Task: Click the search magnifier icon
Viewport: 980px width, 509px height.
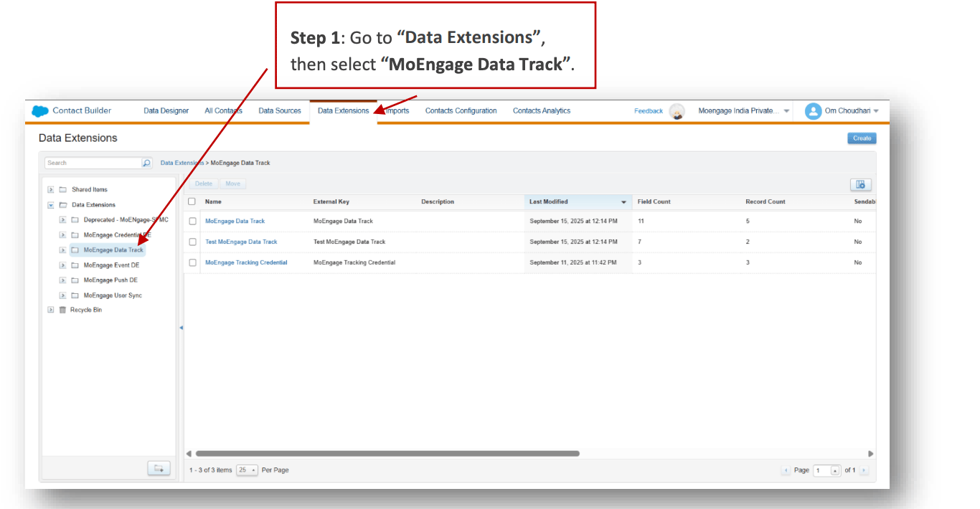Action: pos(147,163)
